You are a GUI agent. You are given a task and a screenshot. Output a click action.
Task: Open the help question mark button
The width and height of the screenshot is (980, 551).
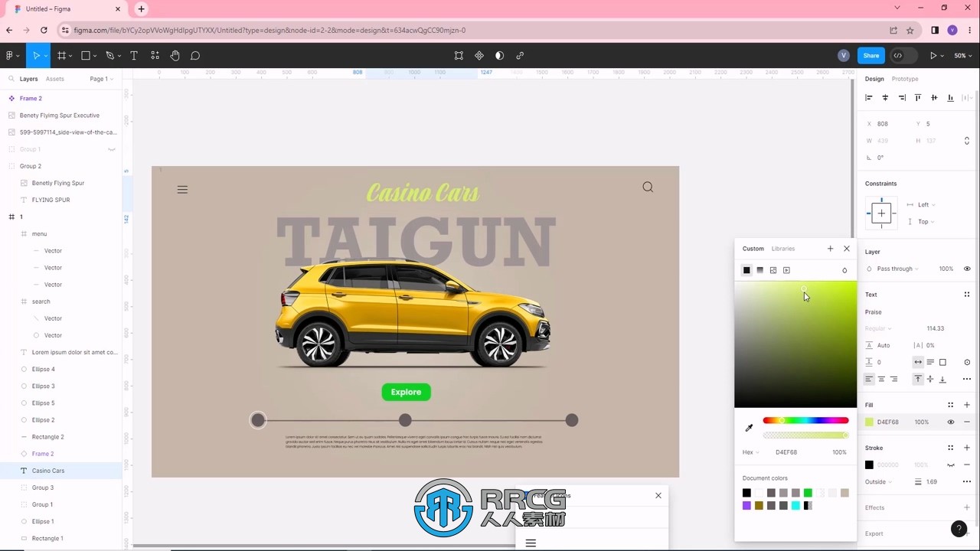[959, 529]
